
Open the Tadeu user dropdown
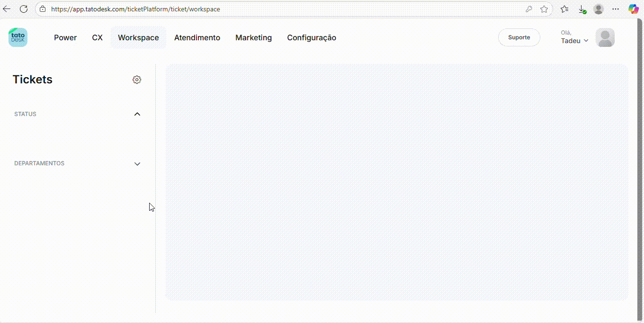(x=574, y=41)
